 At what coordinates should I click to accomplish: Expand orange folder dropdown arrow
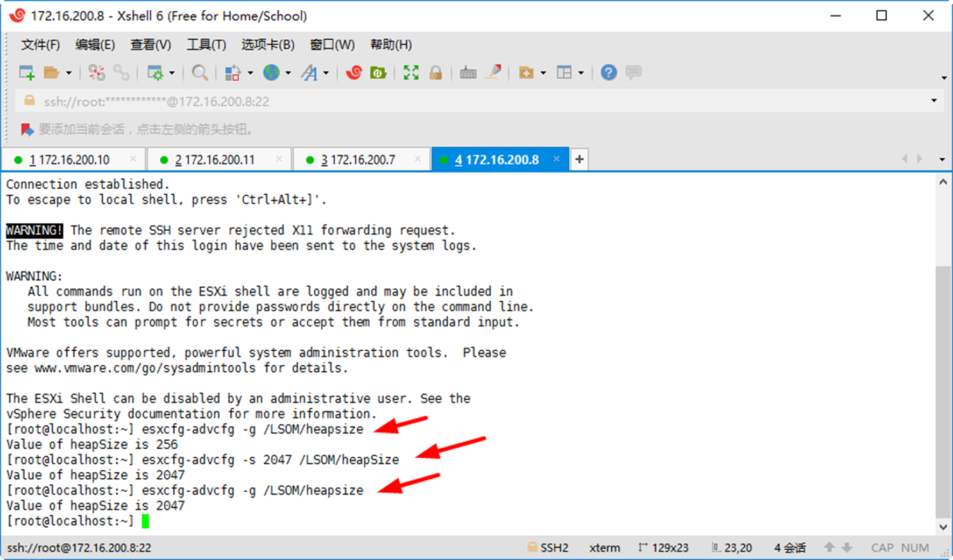pyautogui.click(x=543, y=73)
